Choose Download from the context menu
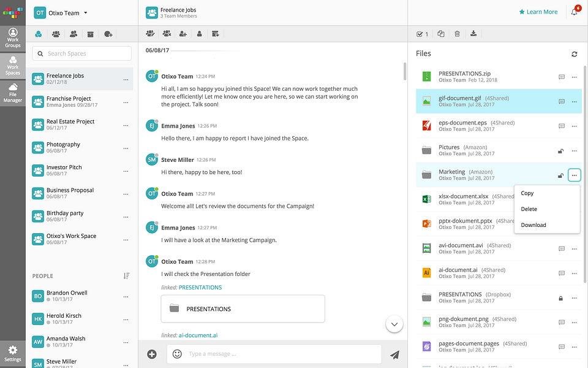Image resolution: width=588 pixels, height=368 pixels. (x=547, y=225)
